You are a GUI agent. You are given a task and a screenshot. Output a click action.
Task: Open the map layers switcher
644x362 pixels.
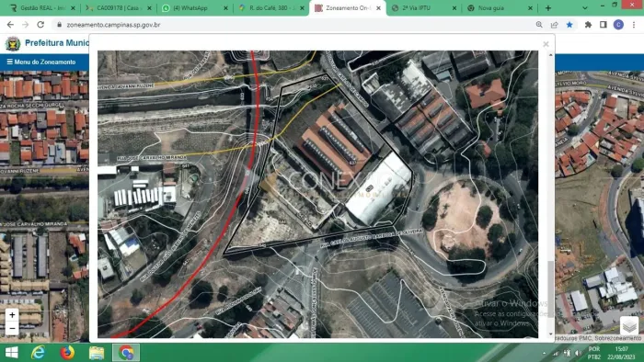click(629, 326)
